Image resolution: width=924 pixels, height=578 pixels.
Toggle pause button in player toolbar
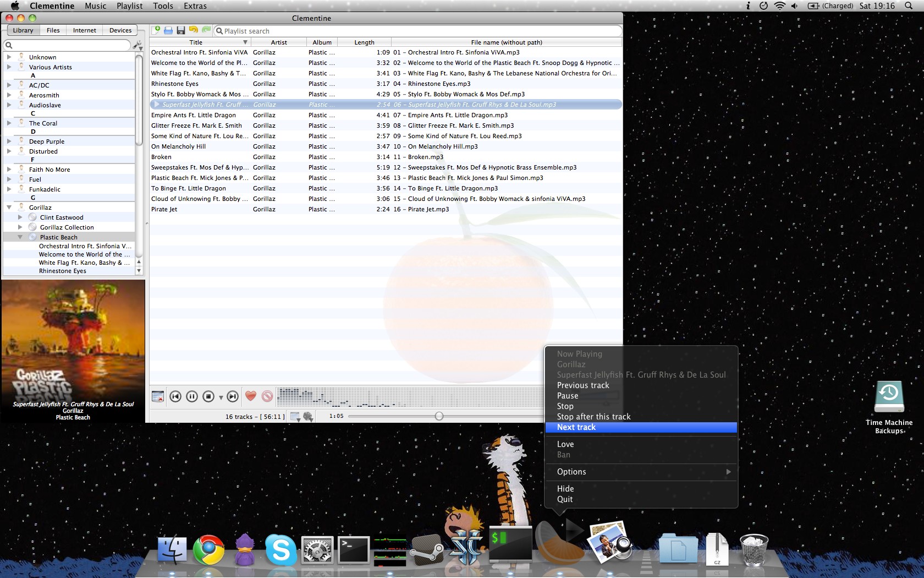[x=192, y=396]
